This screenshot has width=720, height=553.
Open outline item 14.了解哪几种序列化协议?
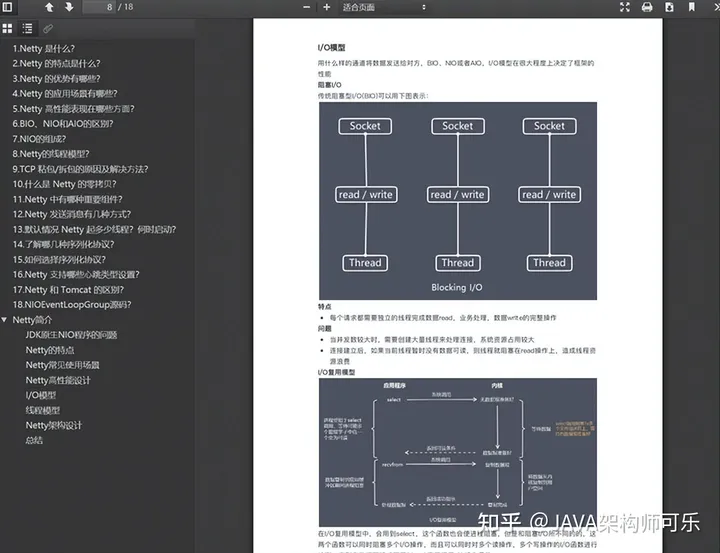coord(63,244)
